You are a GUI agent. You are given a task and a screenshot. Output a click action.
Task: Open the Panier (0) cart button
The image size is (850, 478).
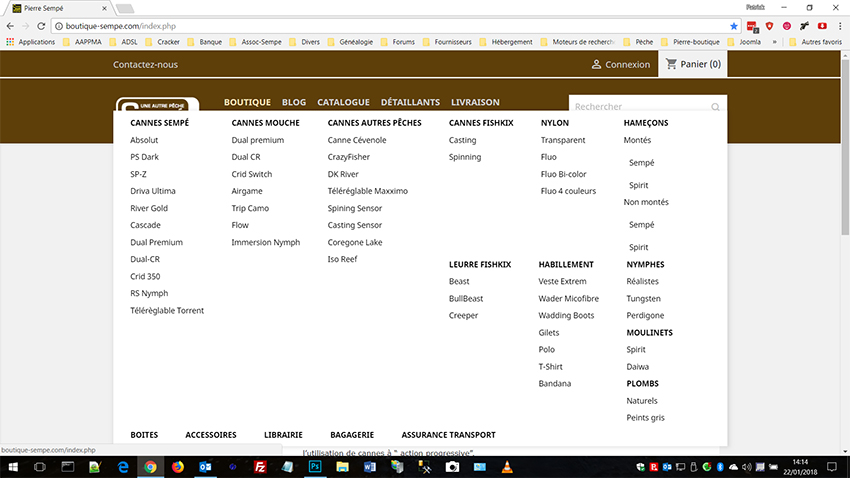pos(693,64)
